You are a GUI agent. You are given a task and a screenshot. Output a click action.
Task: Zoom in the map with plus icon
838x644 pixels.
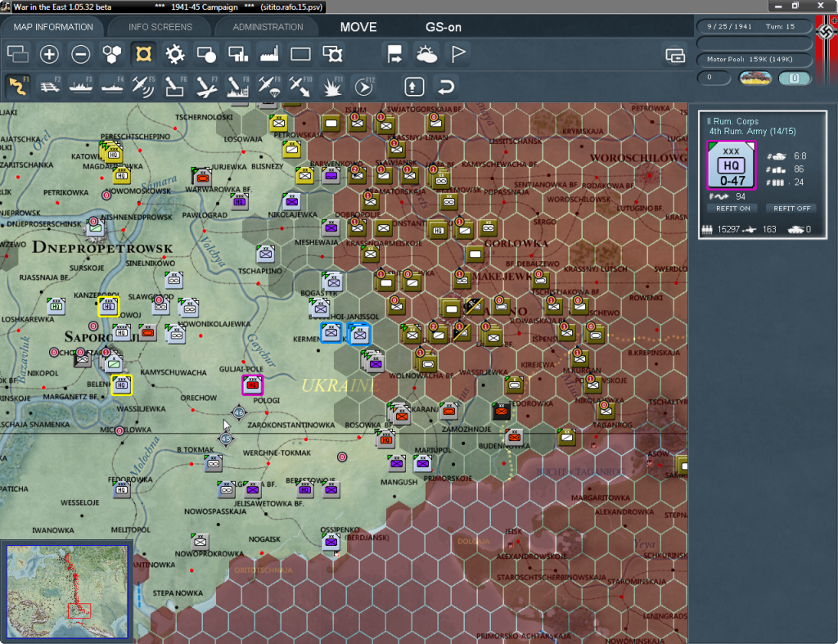click(x=49, y=54)
